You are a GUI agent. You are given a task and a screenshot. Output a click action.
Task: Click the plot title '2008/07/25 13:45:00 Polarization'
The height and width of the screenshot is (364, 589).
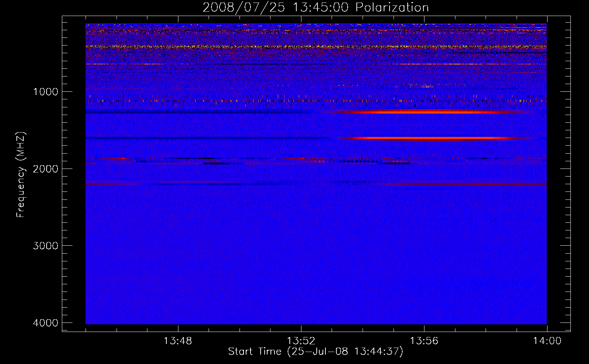pyautogui.click(x=316, y=8)
